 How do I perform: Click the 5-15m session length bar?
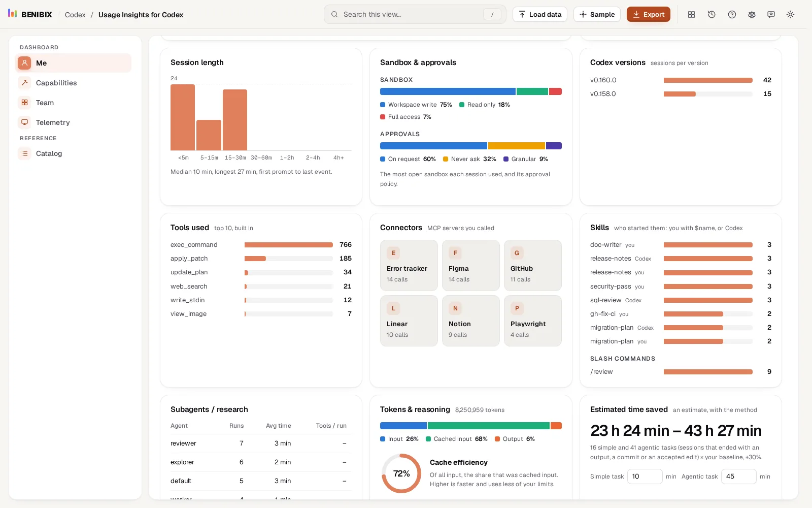[209, 135]
